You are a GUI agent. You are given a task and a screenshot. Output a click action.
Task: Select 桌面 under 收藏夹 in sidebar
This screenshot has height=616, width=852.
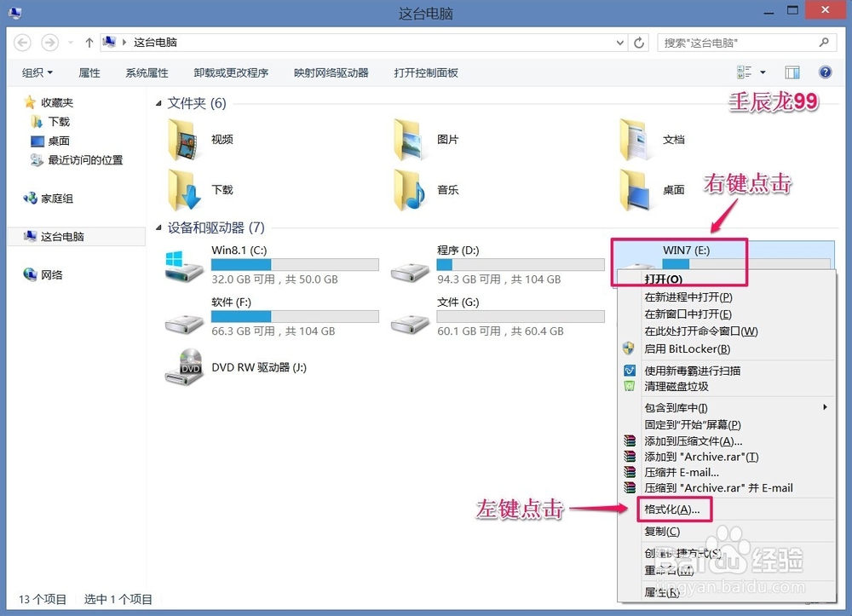click(x=59, y=141)
